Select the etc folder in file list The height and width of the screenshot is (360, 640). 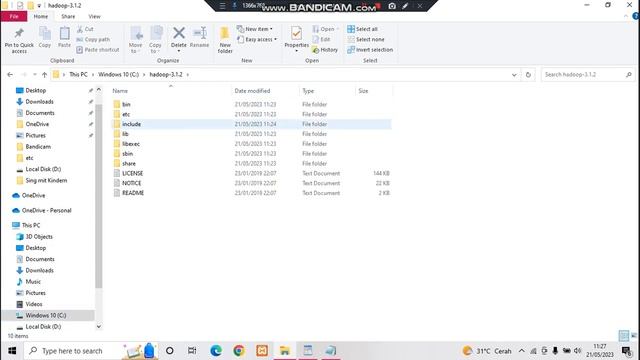click(126, 114)
